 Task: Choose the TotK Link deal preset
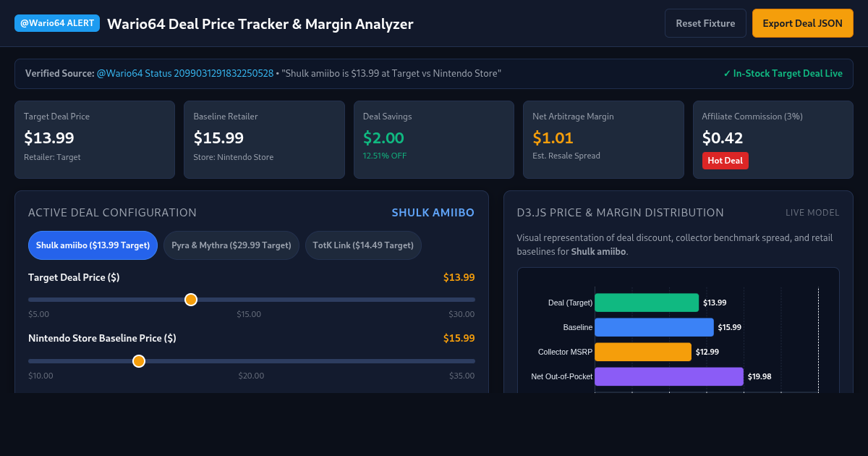pos(363,245)
